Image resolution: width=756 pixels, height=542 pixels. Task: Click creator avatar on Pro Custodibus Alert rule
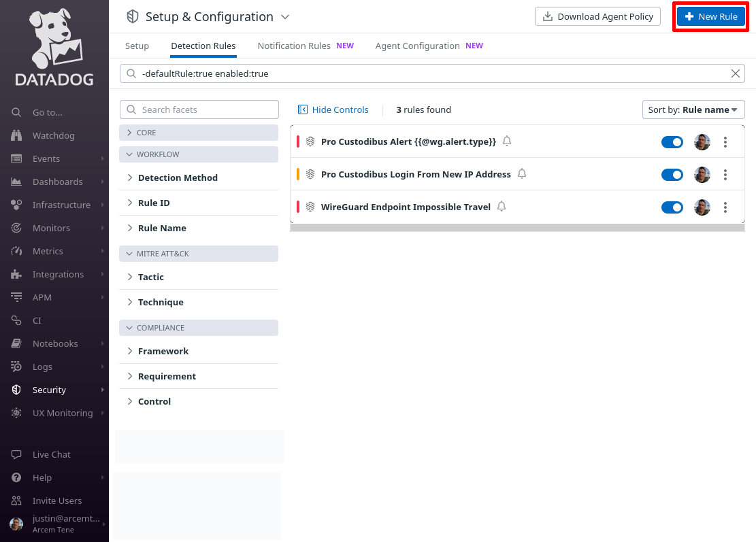point(702,142)
